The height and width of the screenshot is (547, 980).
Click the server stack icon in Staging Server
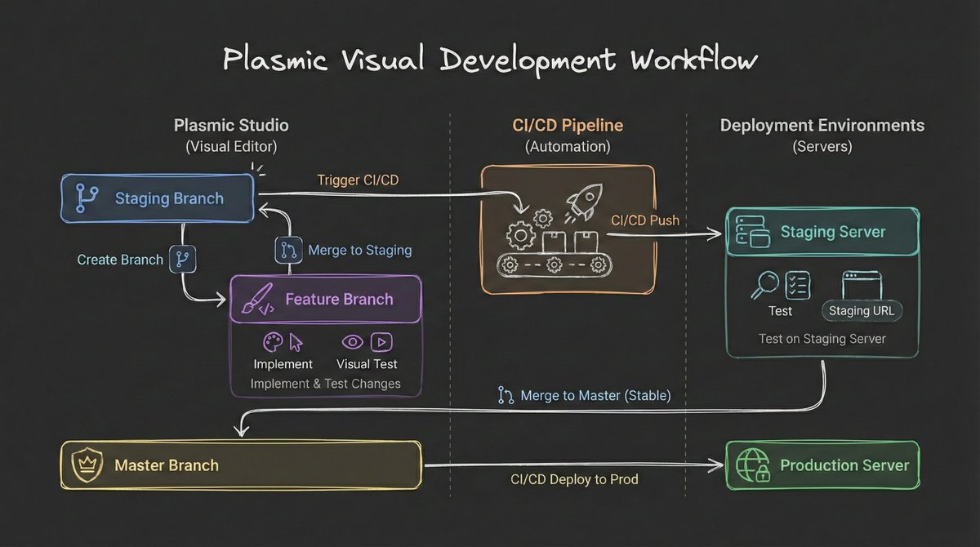click(753, 232)
